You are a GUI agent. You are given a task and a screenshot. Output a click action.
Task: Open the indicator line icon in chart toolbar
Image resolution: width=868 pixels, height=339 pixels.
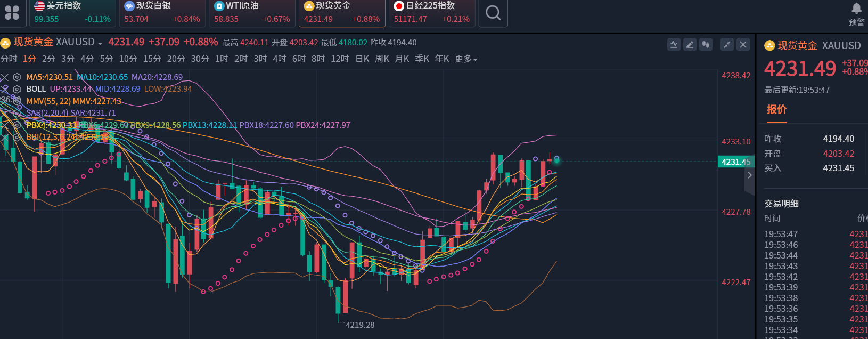tap(674, 45)
